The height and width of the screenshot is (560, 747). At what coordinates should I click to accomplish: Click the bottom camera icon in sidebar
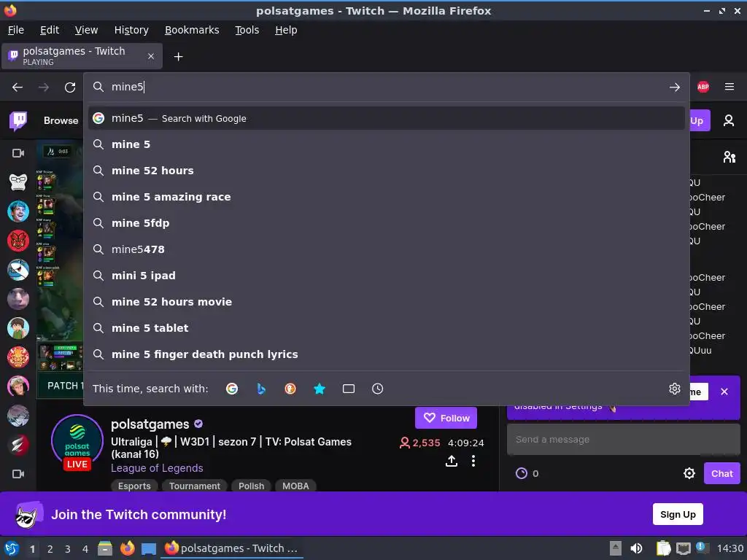18,474
